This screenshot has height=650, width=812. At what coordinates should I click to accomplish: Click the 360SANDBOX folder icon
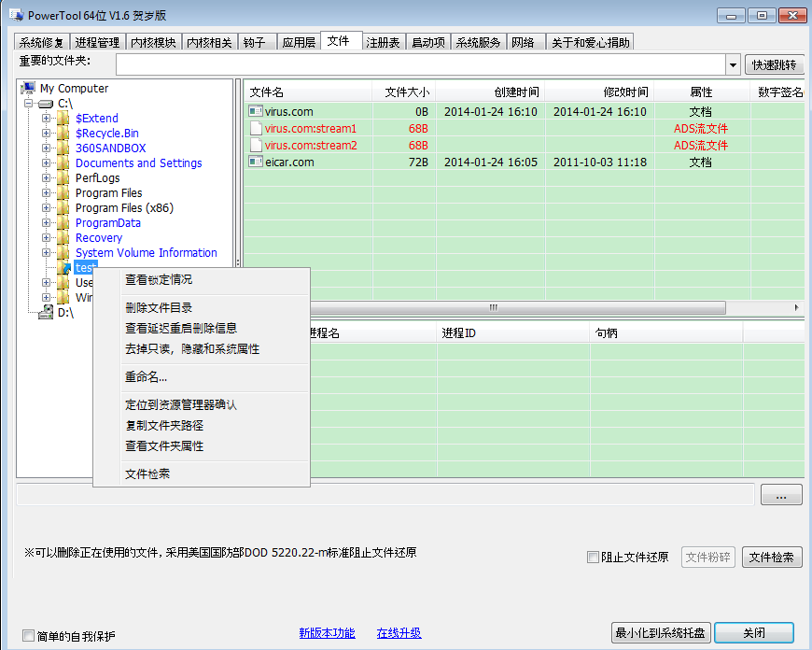pyautogui.click(x=63, y=148)
